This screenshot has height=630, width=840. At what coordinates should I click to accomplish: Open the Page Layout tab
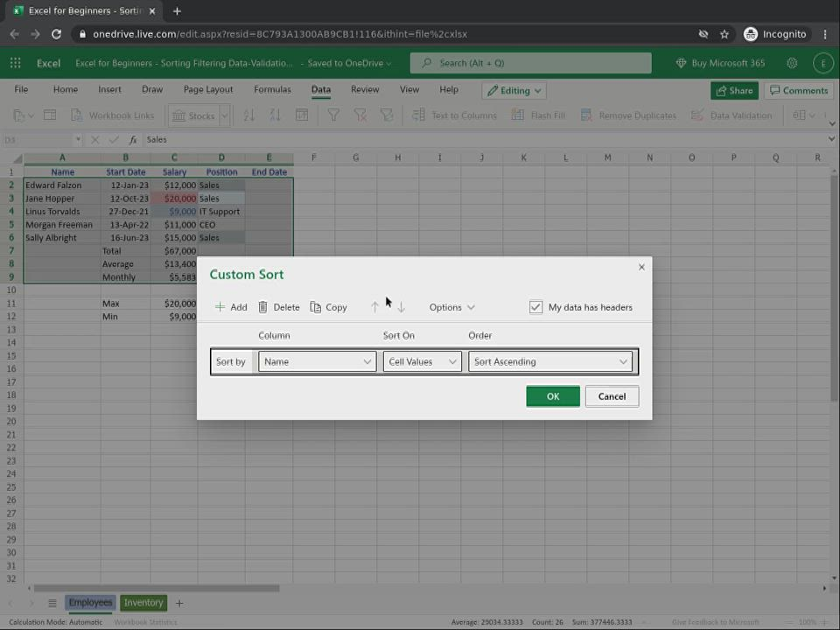click(208, 89)
